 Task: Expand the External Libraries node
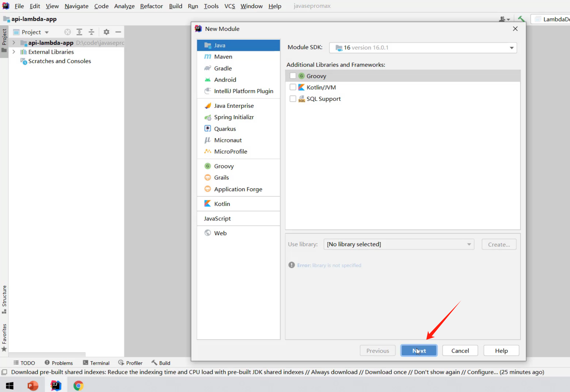14,52
